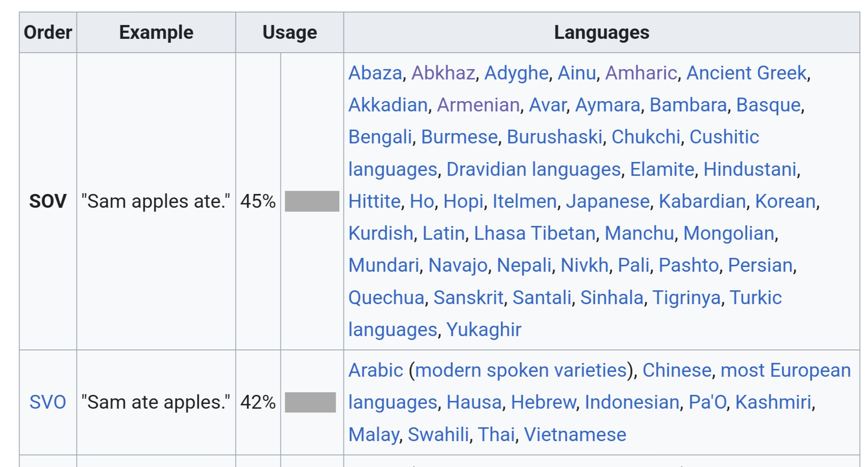Open the Burushaski link
Image resolution: width=868 pixels, height=467 pixels.
click(x=555, y=137)
